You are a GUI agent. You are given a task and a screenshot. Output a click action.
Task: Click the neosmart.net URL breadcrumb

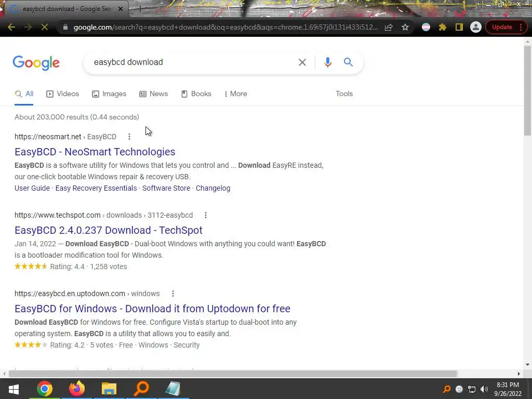point(65,137)
